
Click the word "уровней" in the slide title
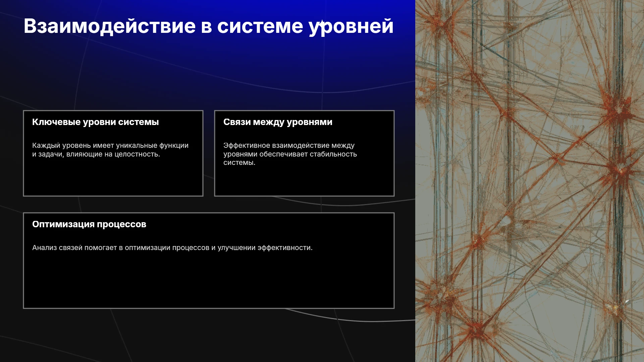(351, 26)
